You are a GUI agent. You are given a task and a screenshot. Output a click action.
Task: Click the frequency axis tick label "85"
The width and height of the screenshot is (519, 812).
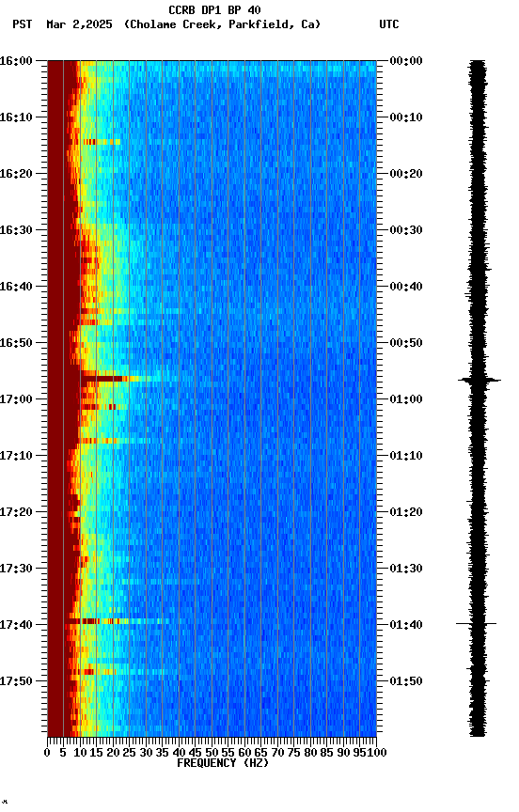(x=326, y=753)
